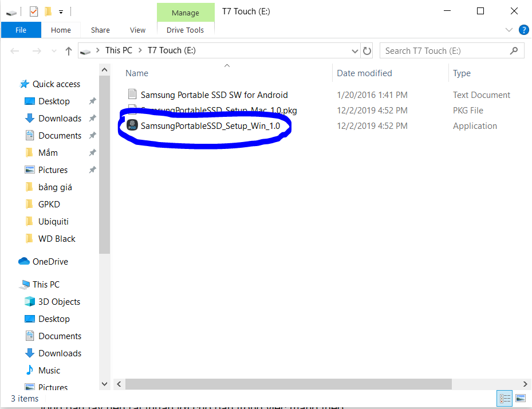Open the address bar history dropdown
532x409 pixels.
(x=354, y=51)
